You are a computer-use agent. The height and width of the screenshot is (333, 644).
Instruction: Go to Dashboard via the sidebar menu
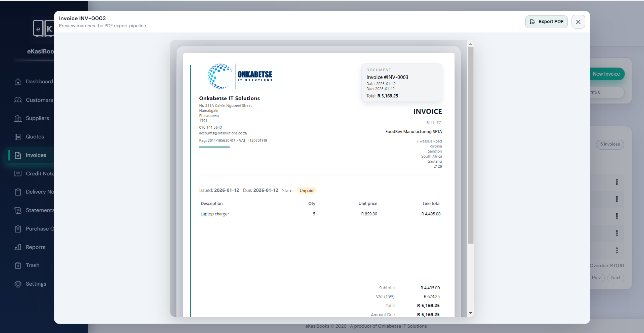click(39, 82)
